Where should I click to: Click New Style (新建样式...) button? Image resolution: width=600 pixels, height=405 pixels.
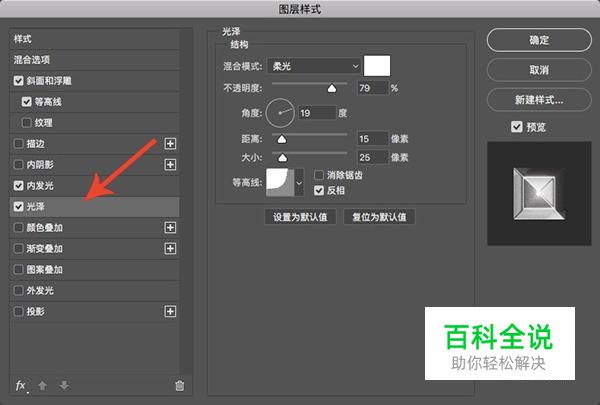(x=539, y=100)
